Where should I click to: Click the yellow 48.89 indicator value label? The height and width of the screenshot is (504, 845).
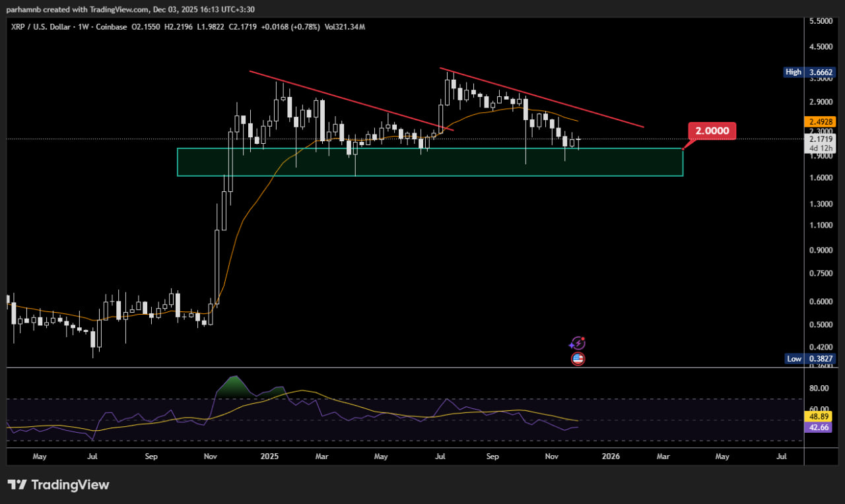[818, 416]
